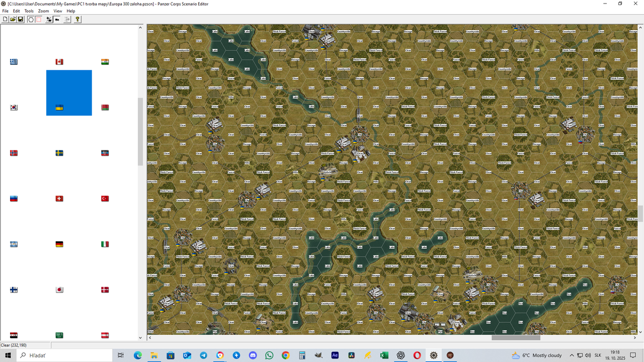Image resolution: width=644 pixels, height=362 pixels.
Task: Open a scenario file via folder icon
Action: (x=13, y=19)
